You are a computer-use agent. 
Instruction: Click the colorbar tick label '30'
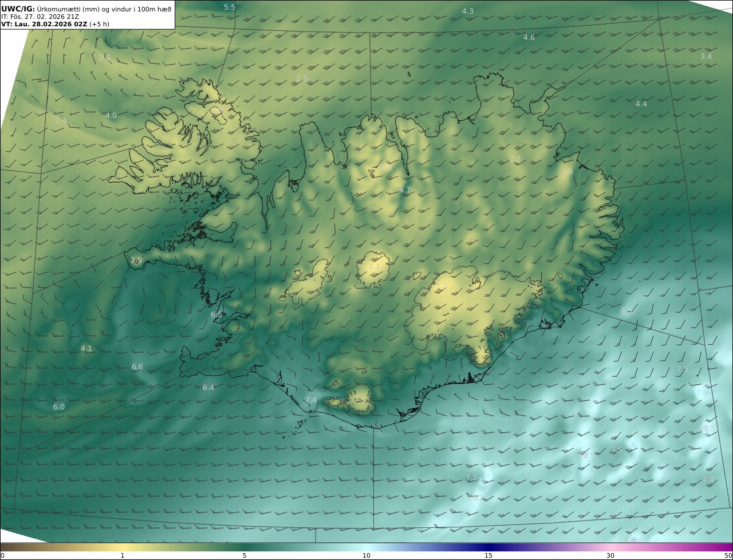[610, 555]
